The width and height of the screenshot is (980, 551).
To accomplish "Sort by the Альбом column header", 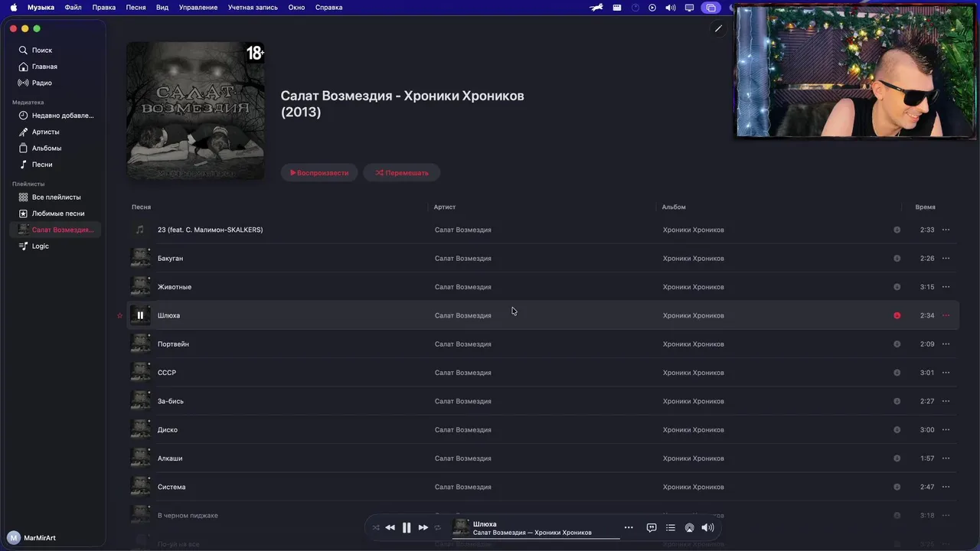I will (x=674, y=207).
